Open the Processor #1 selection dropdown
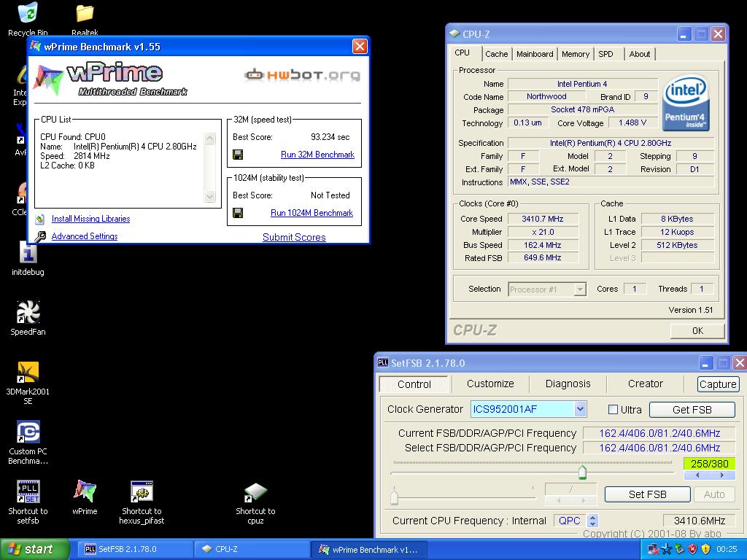 point(580,289)
